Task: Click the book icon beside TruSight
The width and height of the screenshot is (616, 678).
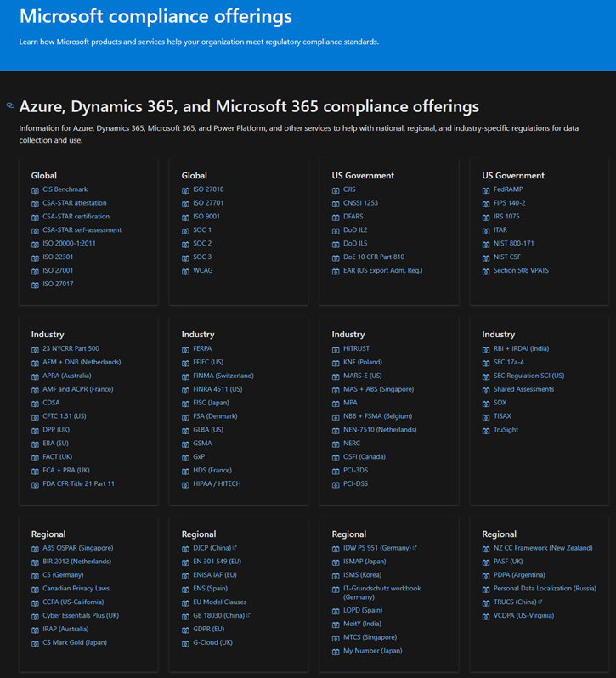Action: 486,430
